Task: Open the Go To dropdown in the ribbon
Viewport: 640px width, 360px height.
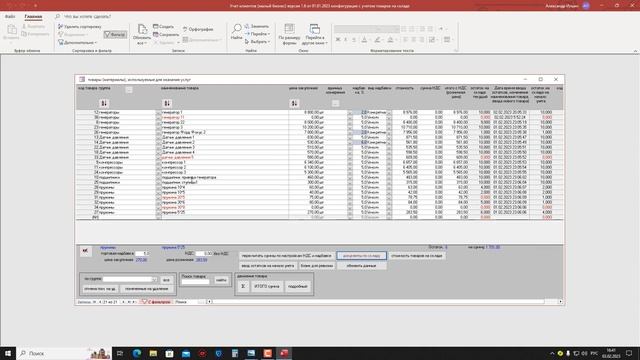Action: pos(257,34)
